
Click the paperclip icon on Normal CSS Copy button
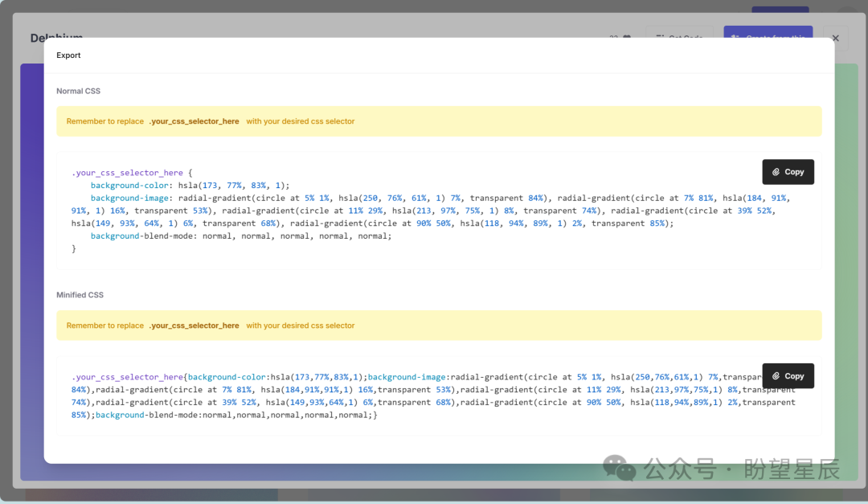[x=776, y=171]
